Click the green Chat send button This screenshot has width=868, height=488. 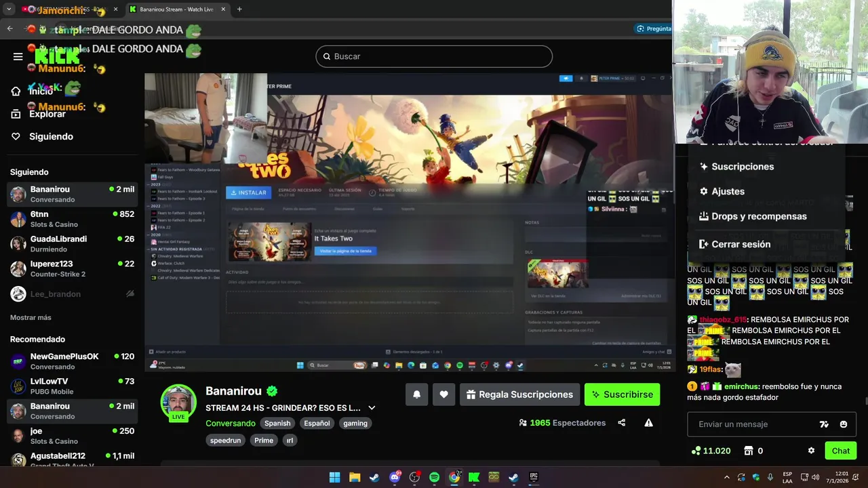coord(840,451)
